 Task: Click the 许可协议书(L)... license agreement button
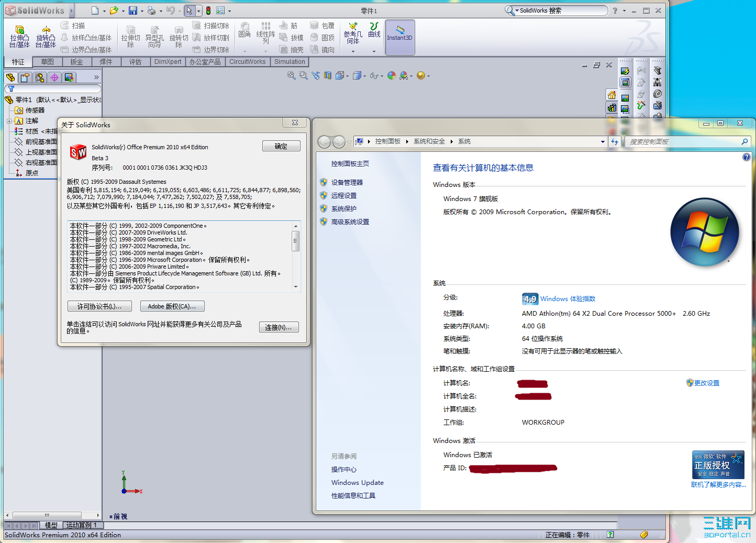(x=99, y=306)
